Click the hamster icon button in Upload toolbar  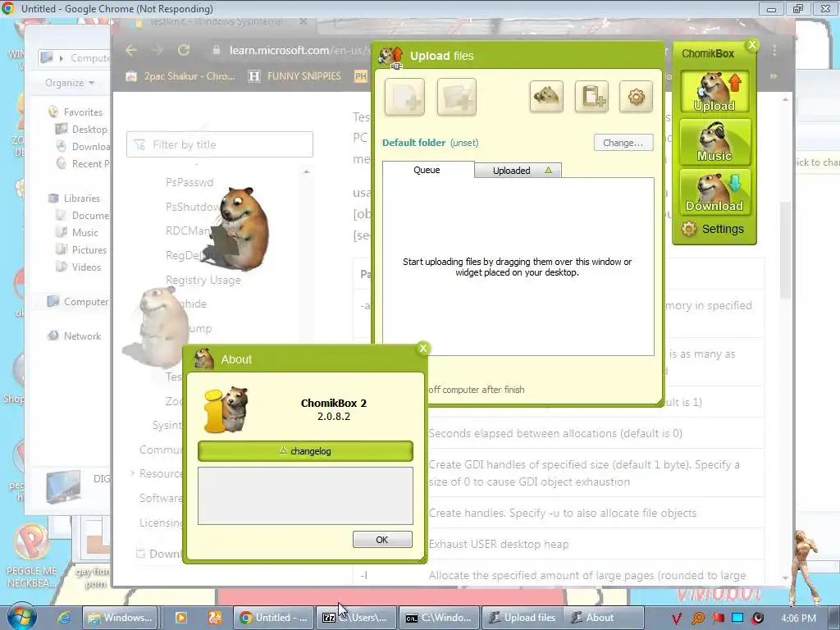pos(546,97)
